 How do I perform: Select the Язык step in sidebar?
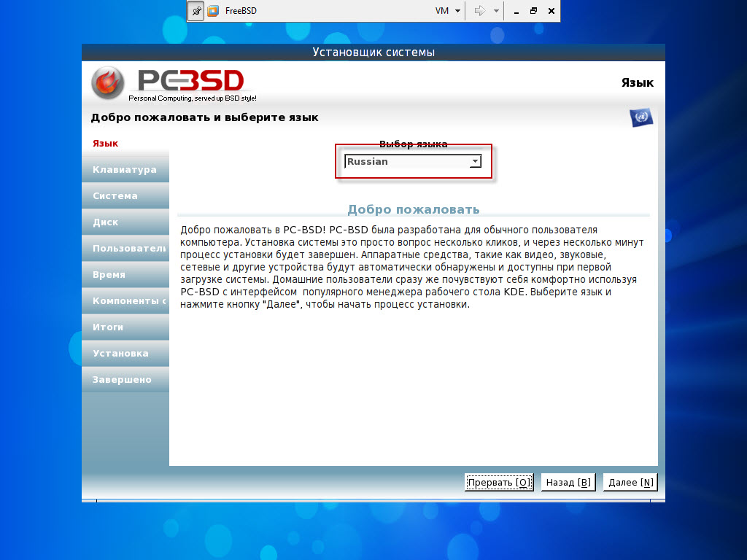pyautogui.click(x=125, y=143)
